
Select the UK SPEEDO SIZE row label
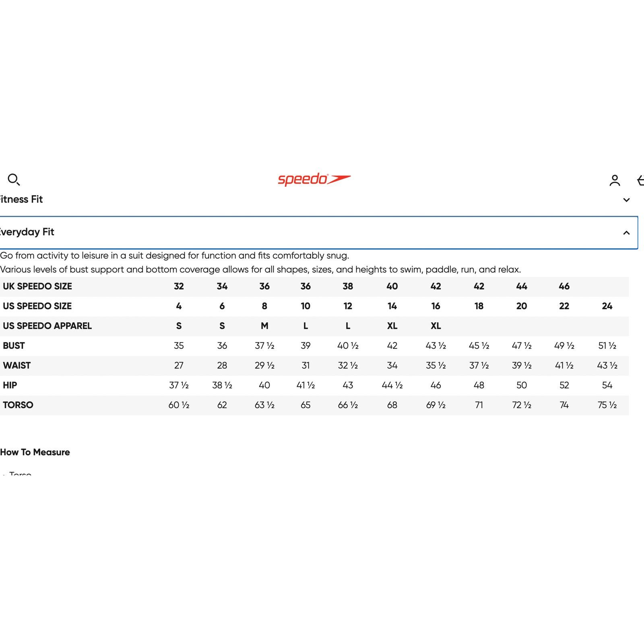[x=37, y=286]
